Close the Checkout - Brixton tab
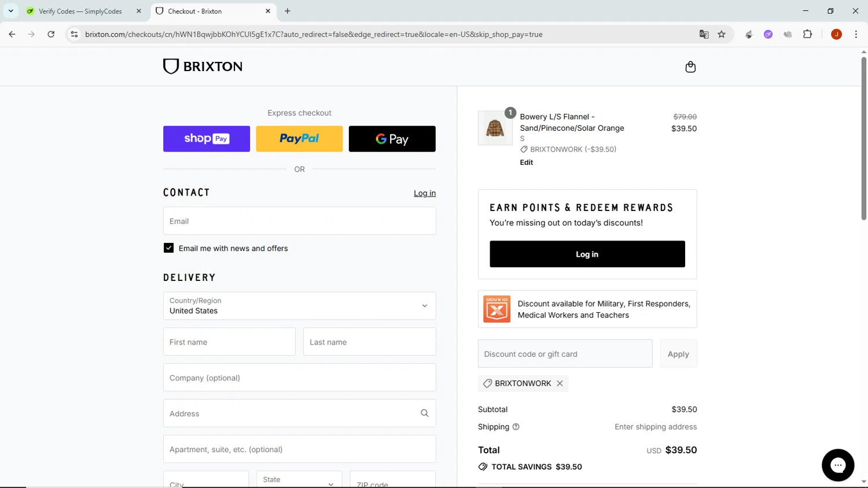This screenshot has height=488, width=868. (268, 11)
